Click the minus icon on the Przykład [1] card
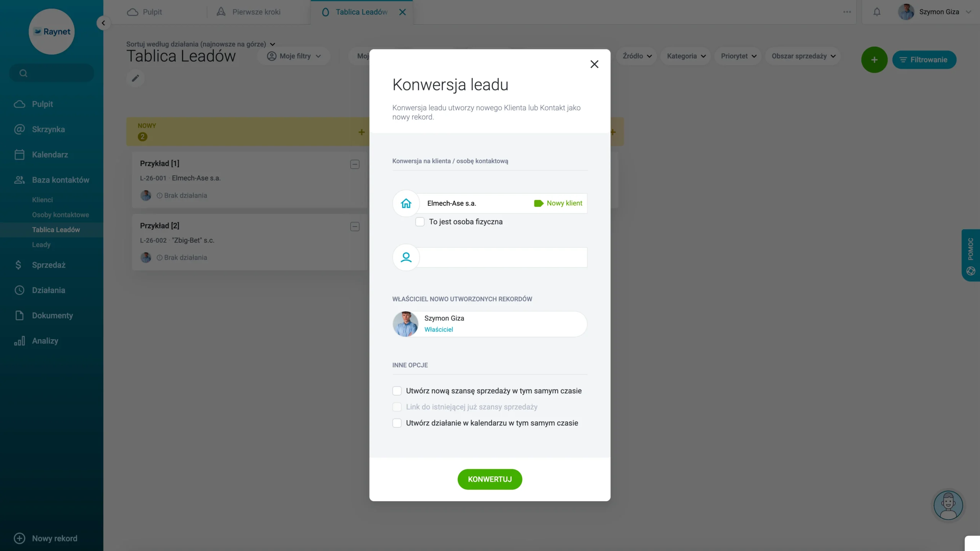This screenshot has height=551, width=980. (x=354, y=164)
